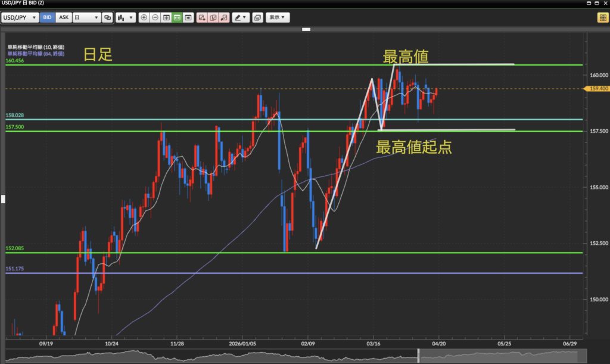Switch price display to ASK
This screenshot has width=610, height=364.
(x=64, y=18)
